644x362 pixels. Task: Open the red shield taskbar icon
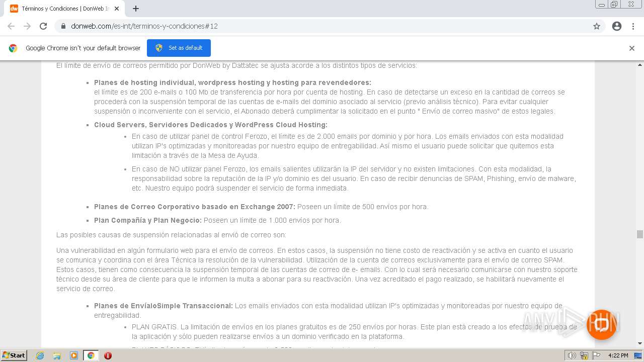(x=108, y=355)
